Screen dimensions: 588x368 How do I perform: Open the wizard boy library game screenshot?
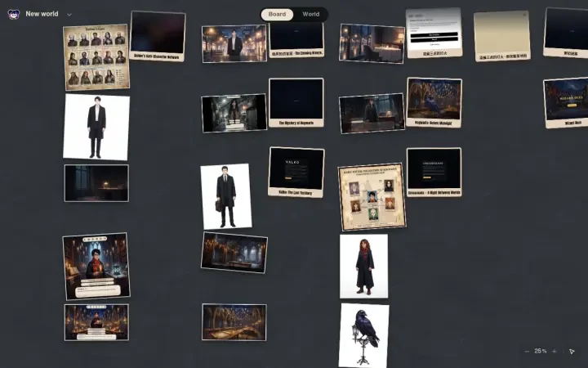(96, 266)
